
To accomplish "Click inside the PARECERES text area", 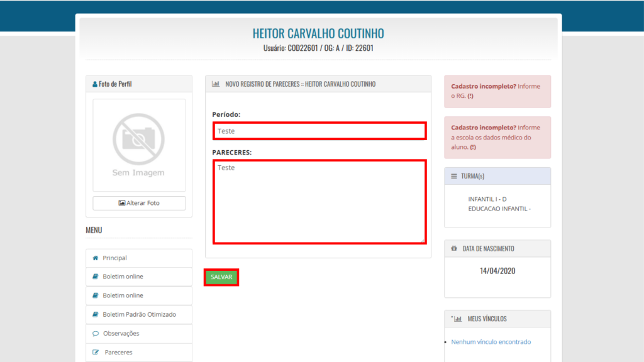I will 319,201.
